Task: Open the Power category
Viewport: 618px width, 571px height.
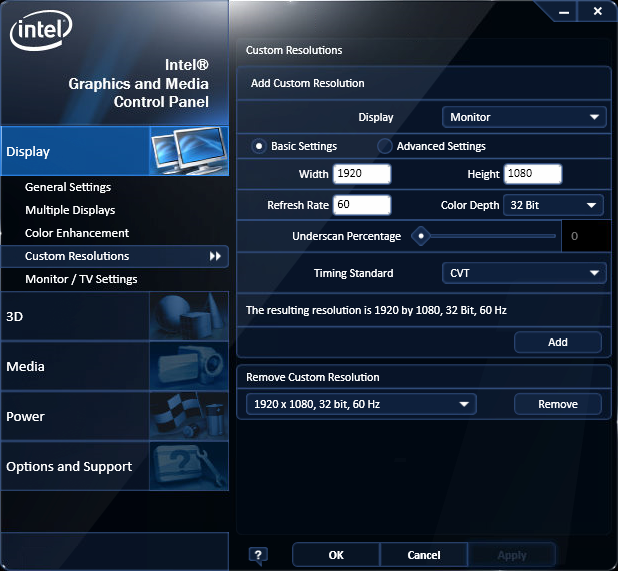Action: coord(115,416)
